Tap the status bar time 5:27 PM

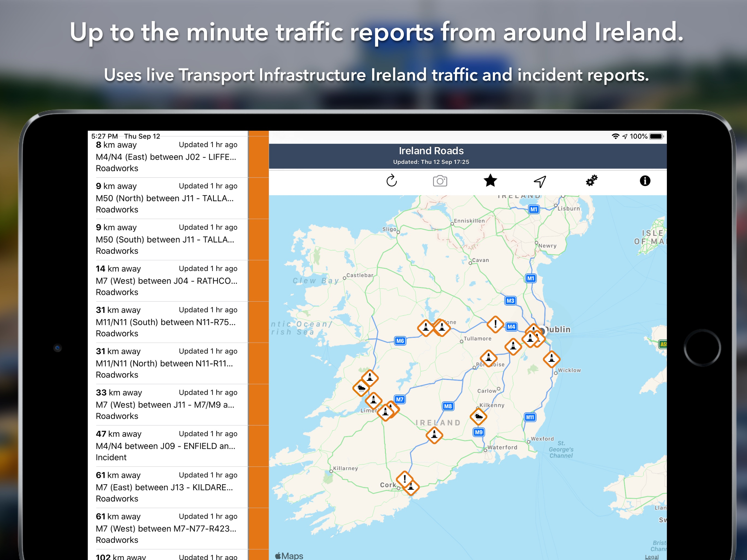[104, 136]
